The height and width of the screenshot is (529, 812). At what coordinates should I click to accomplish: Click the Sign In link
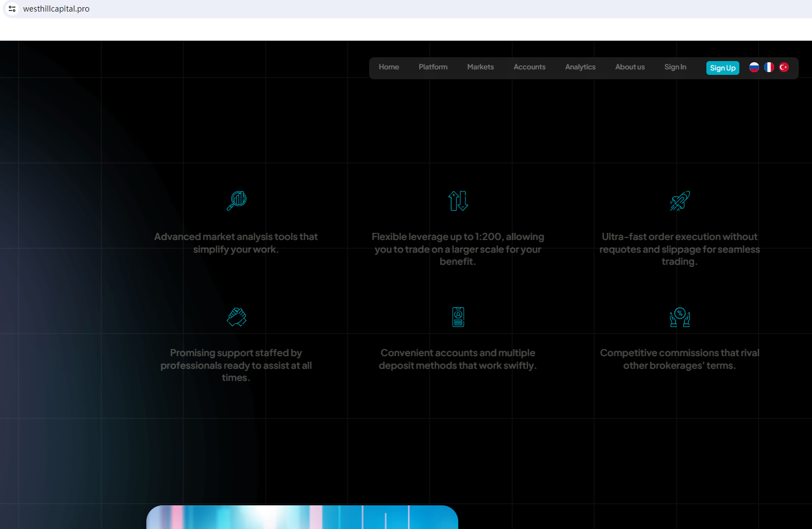click(x=675, y=67)
